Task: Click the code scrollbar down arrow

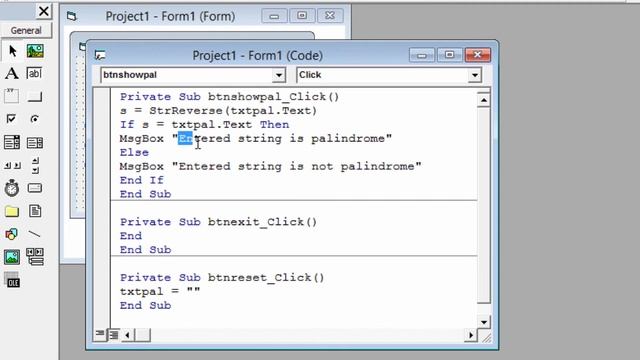Action: point(484,322)
